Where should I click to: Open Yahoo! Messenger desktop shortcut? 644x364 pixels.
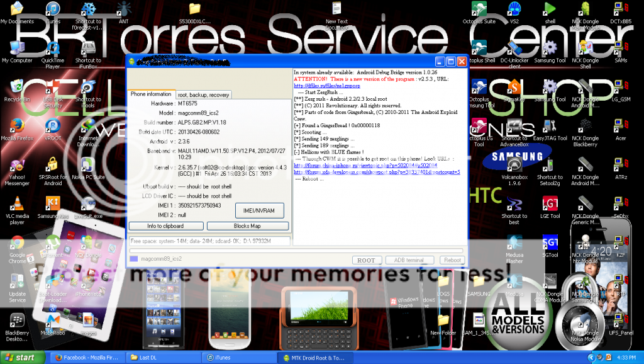[x=17, y=166]
